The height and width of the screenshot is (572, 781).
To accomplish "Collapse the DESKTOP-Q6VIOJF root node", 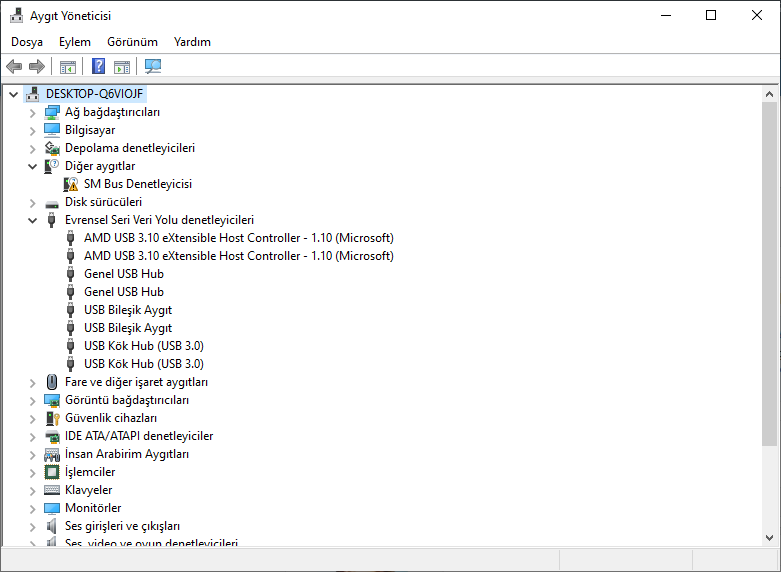I will pyautogui.click(x=13, y=94).
